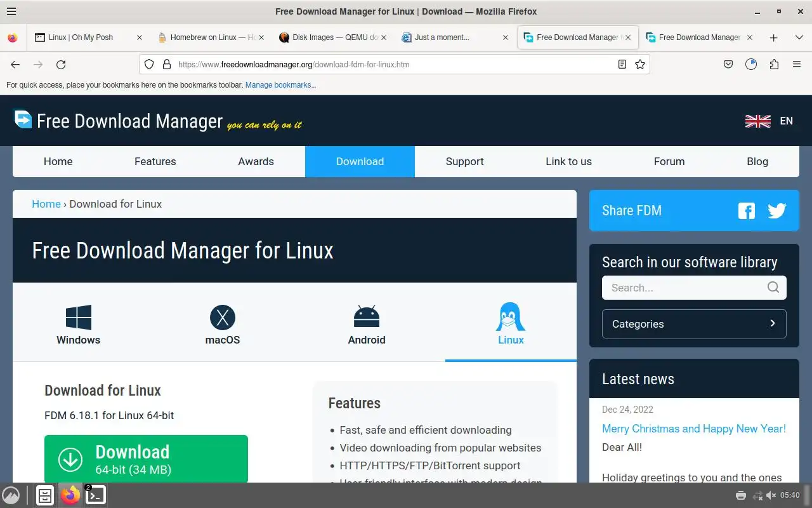Select the Linux platform tab
The image size is (812, 508).
pos(511,324)
